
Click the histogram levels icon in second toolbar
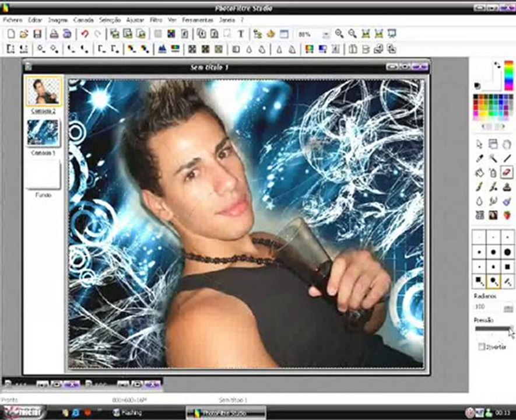tap(162, 49)
